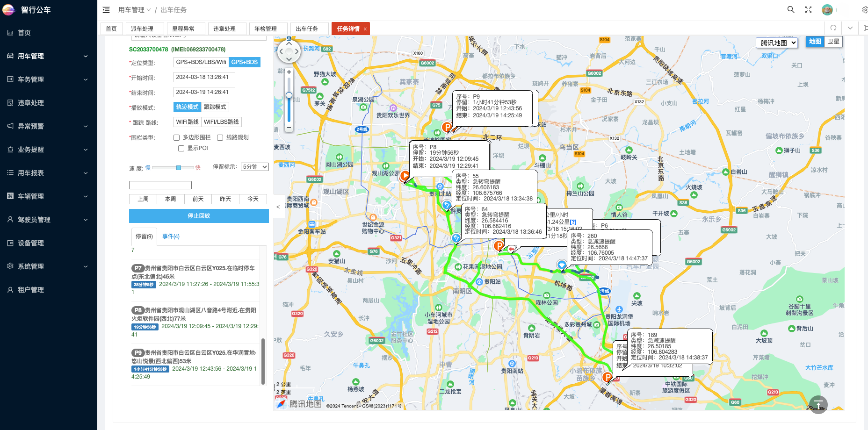Pan the map right using compass arrow
The height and width of the screenshot is (430, 868).
tap(297, 51)
